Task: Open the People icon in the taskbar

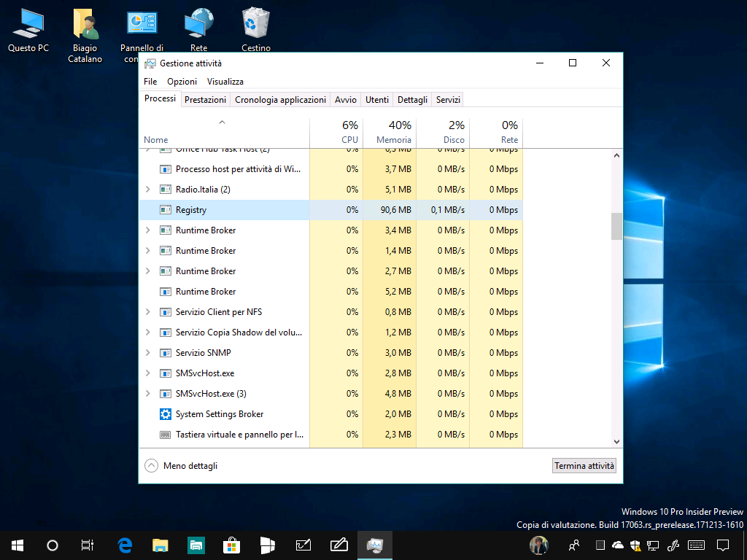Action: point(575,545)
